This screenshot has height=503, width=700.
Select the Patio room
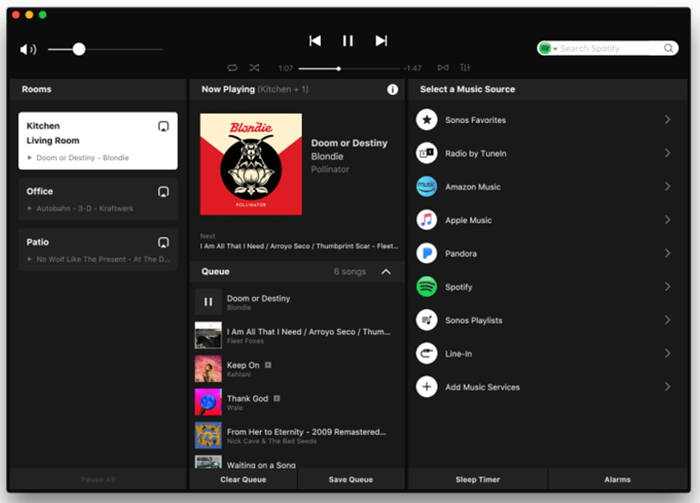(98, 250)
